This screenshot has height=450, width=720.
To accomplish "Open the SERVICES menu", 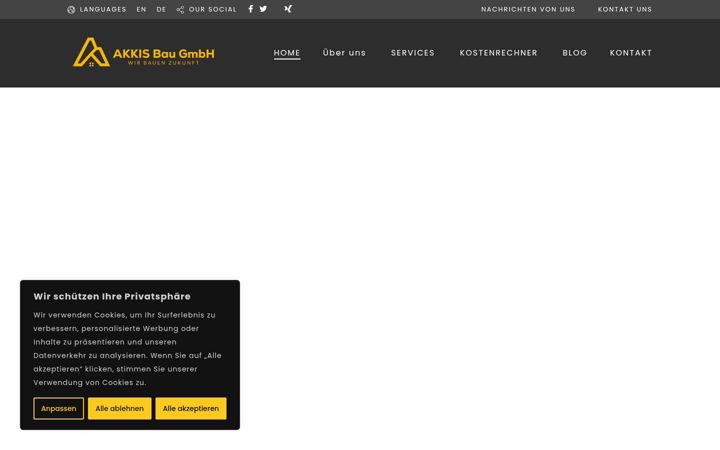I will coord(413,53).
